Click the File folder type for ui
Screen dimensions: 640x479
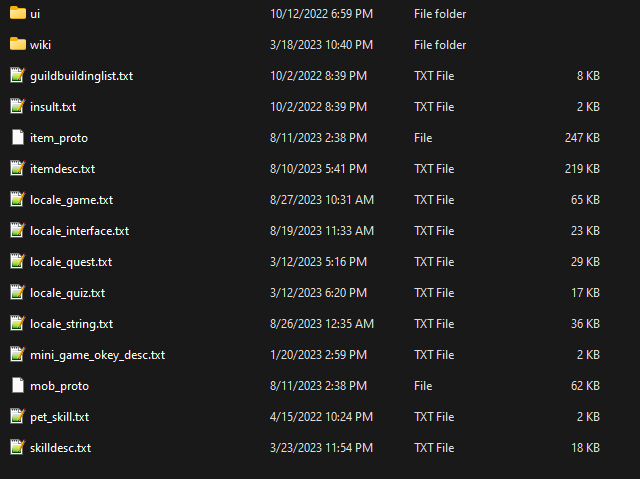pyautogui.click(x=439, y=14)
